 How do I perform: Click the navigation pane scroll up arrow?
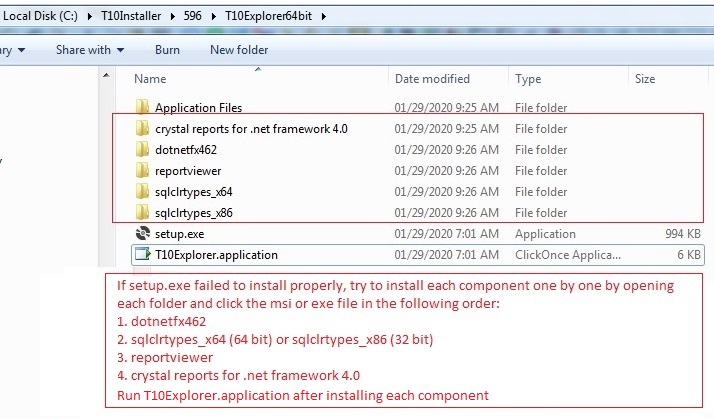(106, 75)
